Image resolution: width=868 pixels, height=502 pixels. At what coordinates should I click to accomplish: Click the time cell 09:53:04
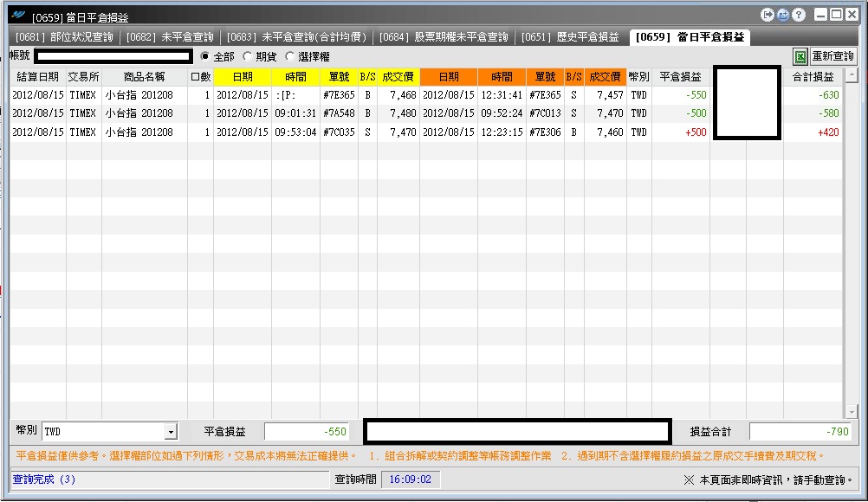click(295, 132)
